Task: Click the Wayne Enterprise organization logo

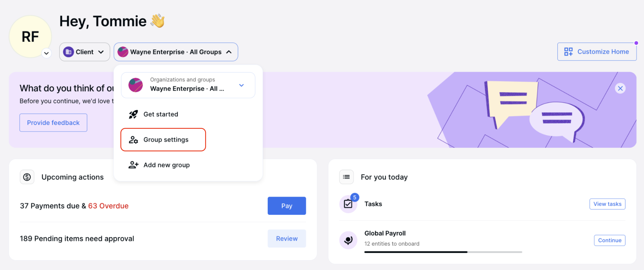Action: tap(123, 52)
